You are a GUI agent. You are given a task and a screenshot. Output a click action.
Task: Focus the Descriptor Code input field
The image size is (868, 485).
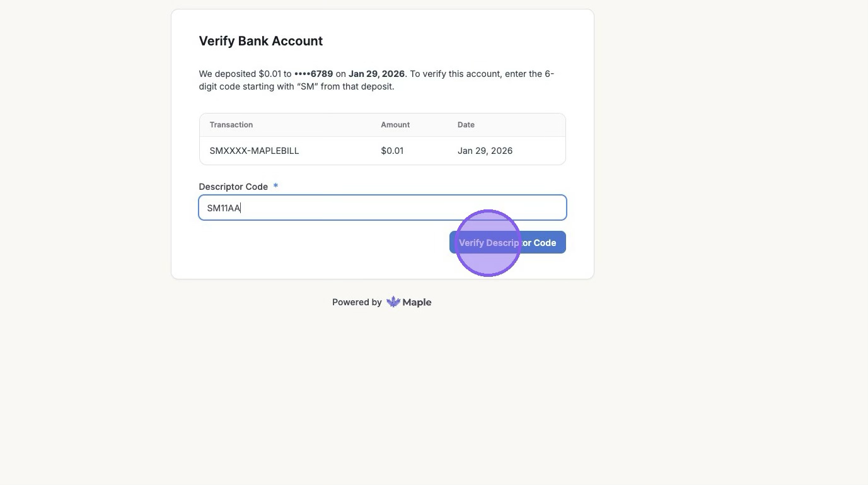pyautogui.click(x=382, y=207)
